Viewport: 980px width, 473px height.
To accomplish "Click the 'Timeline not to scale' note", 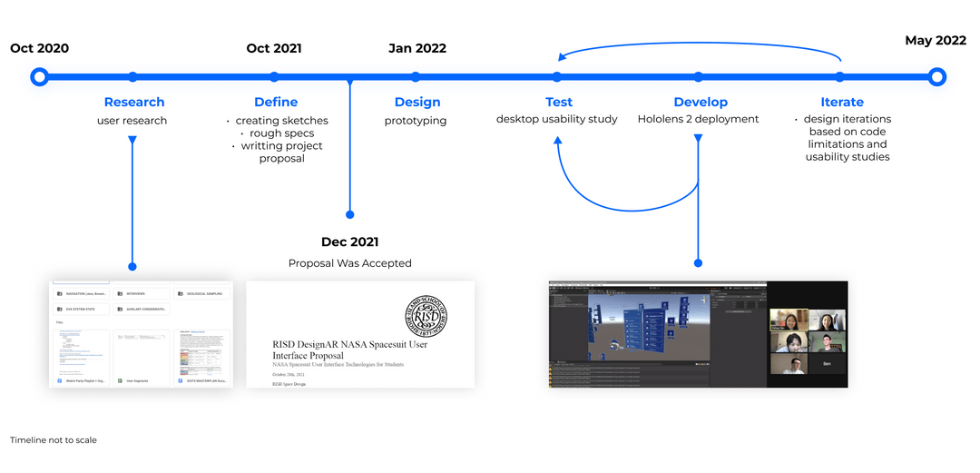I will click(54, 439).
